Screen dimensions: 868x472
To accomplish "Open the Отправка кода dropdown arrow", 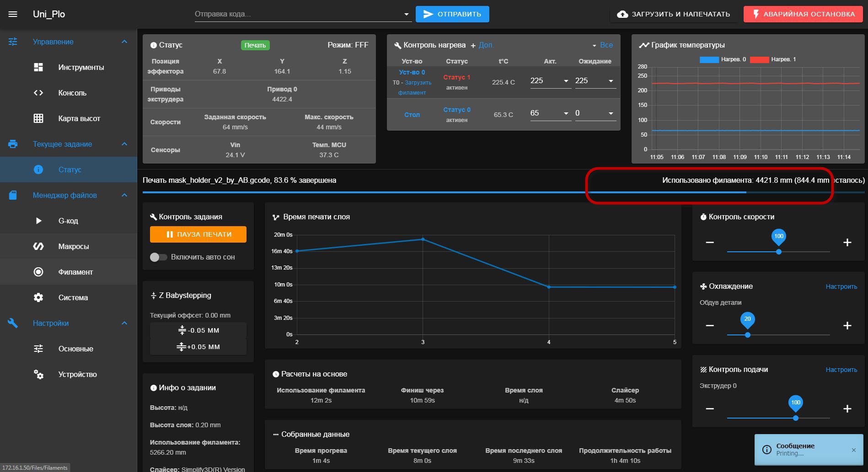I will (406, 14).
